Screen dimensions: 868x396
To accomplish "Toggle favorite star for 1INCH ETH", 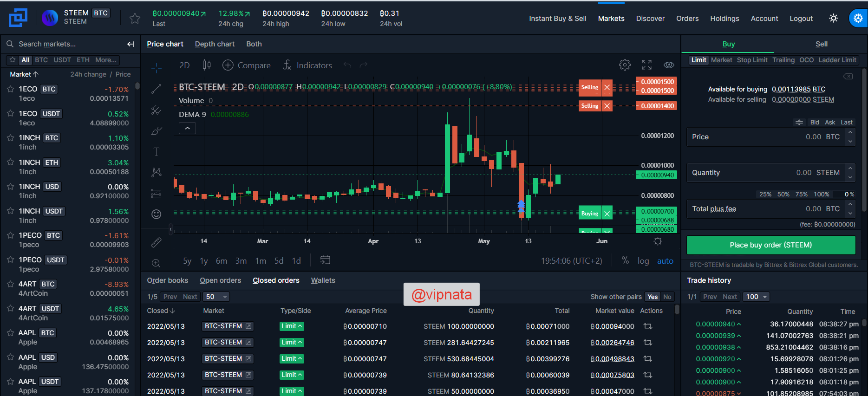I will coord(10,162).
